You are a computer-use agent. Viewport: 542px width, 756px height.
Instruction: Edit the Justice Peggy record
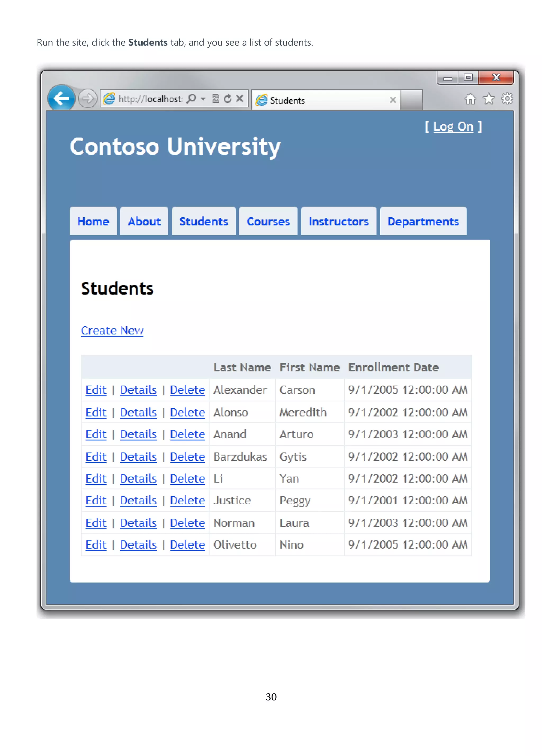pyautogui.click(x=96, y=500)
